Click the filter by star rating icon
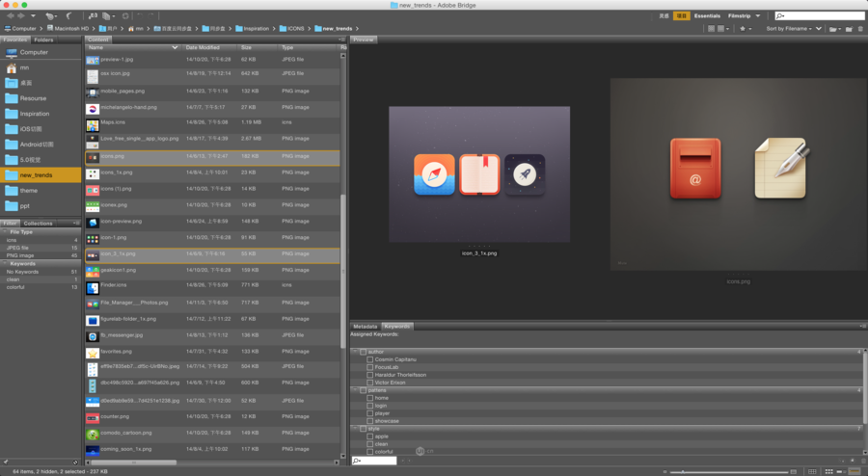The image size is (868, 476). pos(745,29)
